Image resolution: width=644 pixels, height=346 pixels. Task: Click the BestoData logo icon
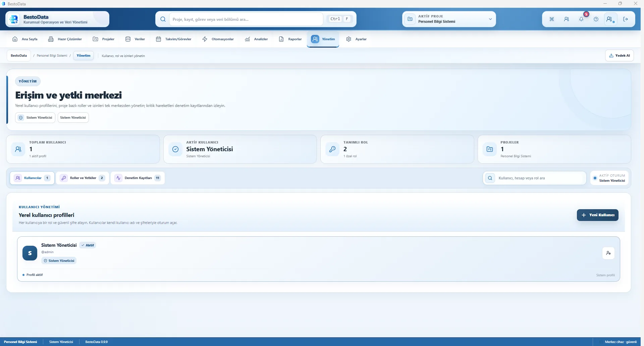coord(14,19)
